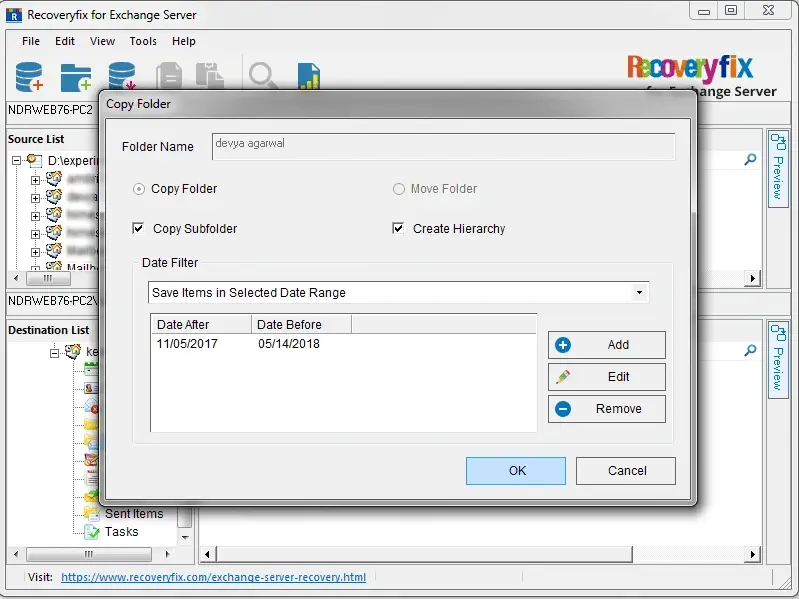Click Cancel in Copy Folder dialog
The width and height of the screenshot is (799, 599).
pyautogui.click(x=626, y=471)
